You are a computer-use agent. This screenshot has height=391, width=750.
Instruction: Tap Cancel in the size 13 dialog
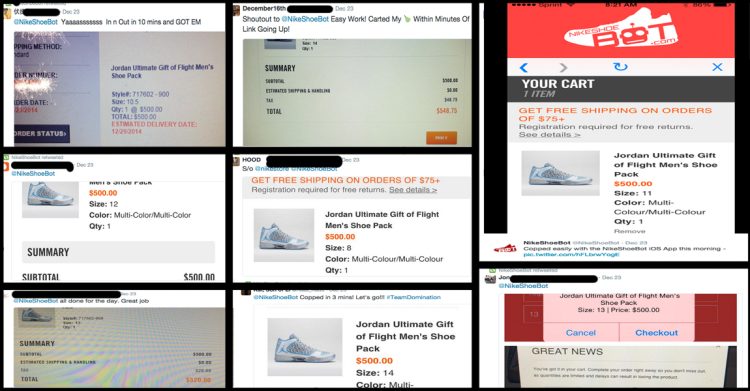[x=581, y=333]
